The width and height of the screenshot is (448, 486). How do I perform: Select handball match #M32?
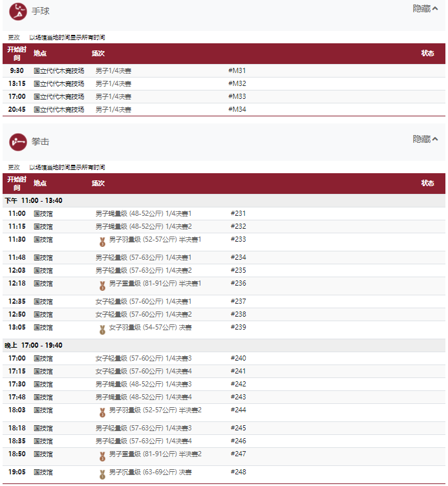point(224,83)
